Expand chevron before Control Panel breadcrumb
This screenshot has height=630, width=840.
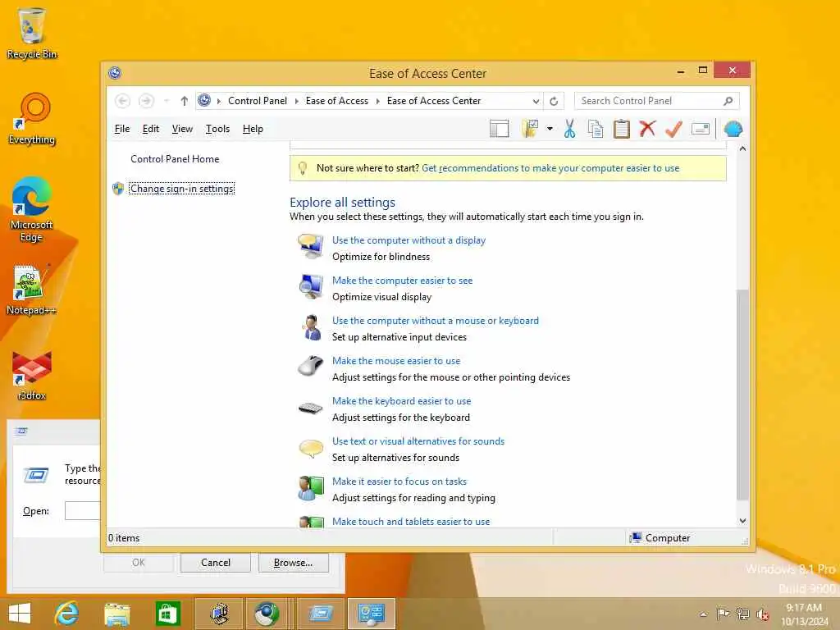pyautogui.click(x=218, y=101)
